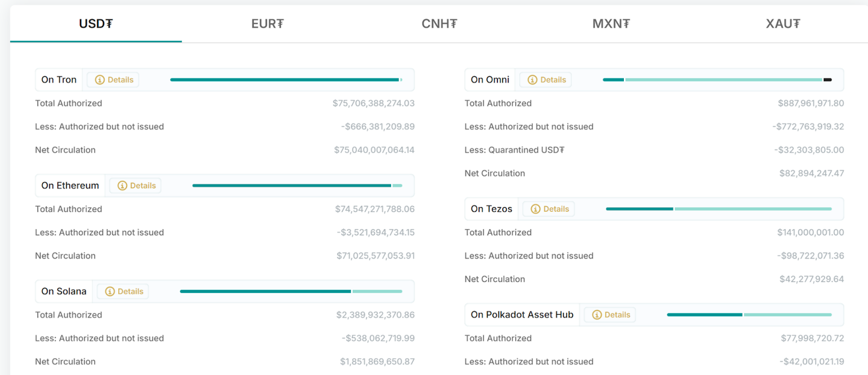Select the CNH₮ tab
This screenshot has height=375, width=868.
click(x=439, y=24)
